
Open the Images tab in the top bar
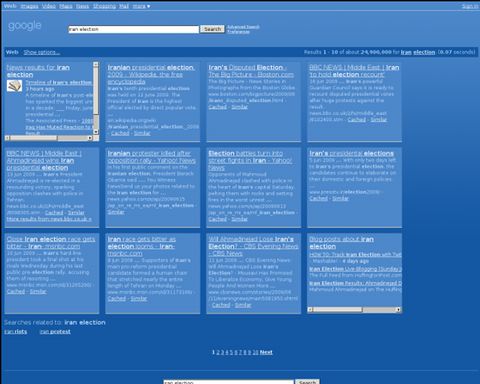pos(29,6)
